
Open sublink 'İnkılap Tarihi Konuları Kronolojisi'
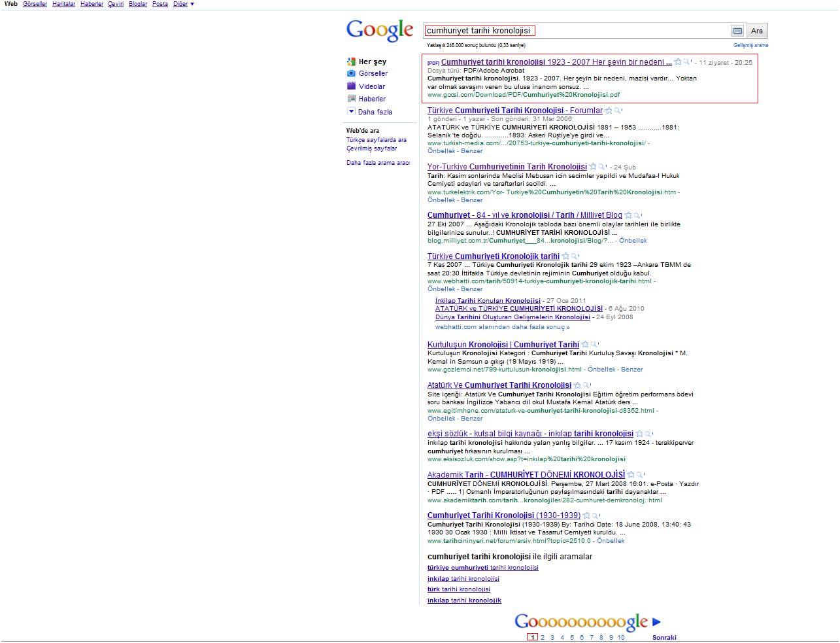coord(488,301)
